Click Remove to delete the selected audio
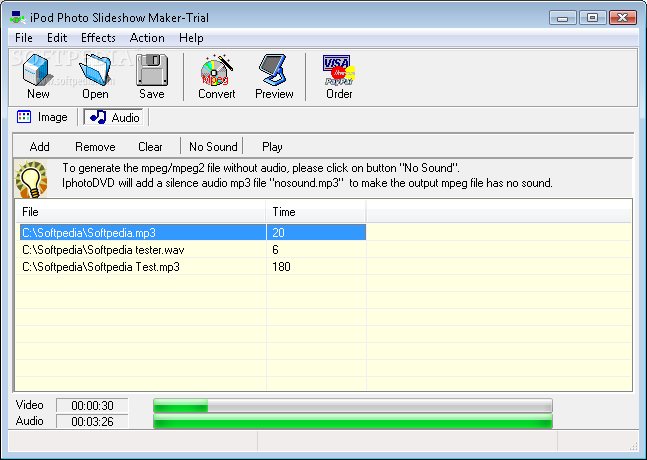Screen dimensions: 647x460 (95, 147)
